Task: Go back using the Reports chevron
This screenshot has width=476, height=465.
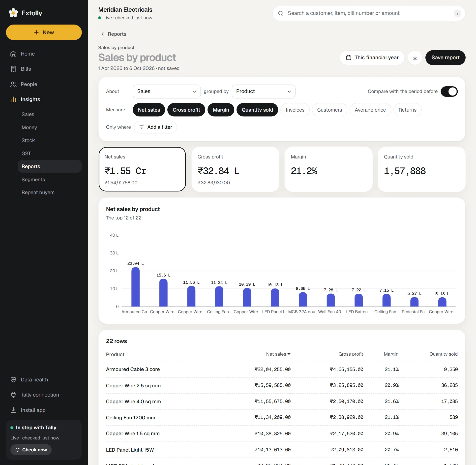Action: (x=102, y=34)
